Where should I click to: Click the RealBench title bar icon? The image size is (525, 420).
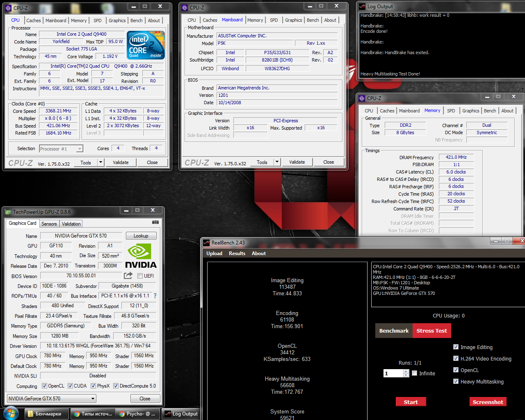206,242
